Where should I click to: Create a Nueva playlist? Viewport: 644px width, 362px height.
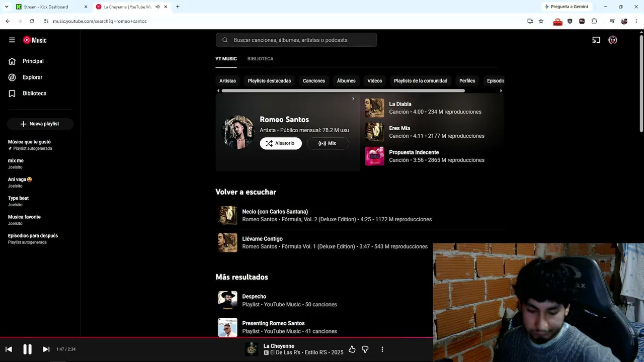tap(40, 124)
